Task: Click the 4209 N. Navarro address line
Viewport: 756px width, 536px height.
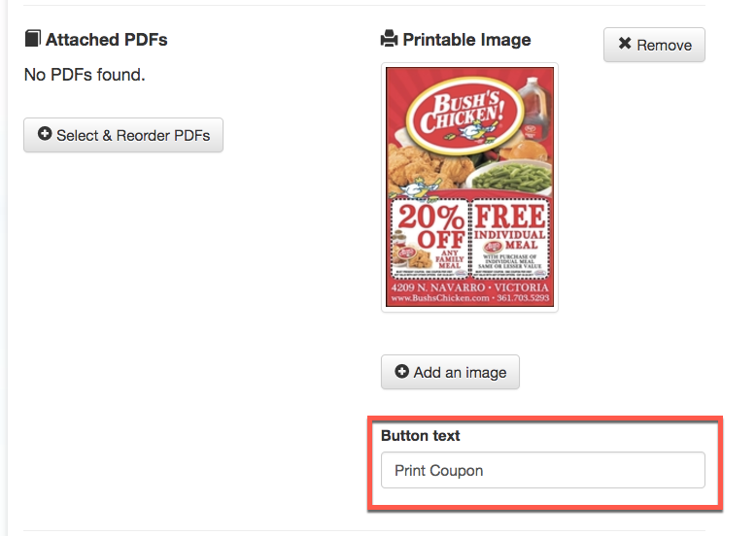Action: [x=469, y=288]
